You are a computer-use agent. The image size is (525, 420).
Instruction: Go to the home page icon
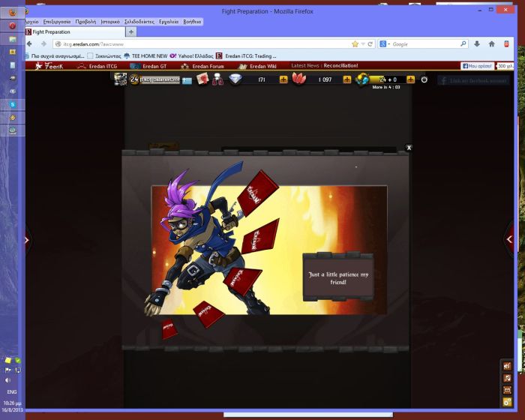(491, 44)
